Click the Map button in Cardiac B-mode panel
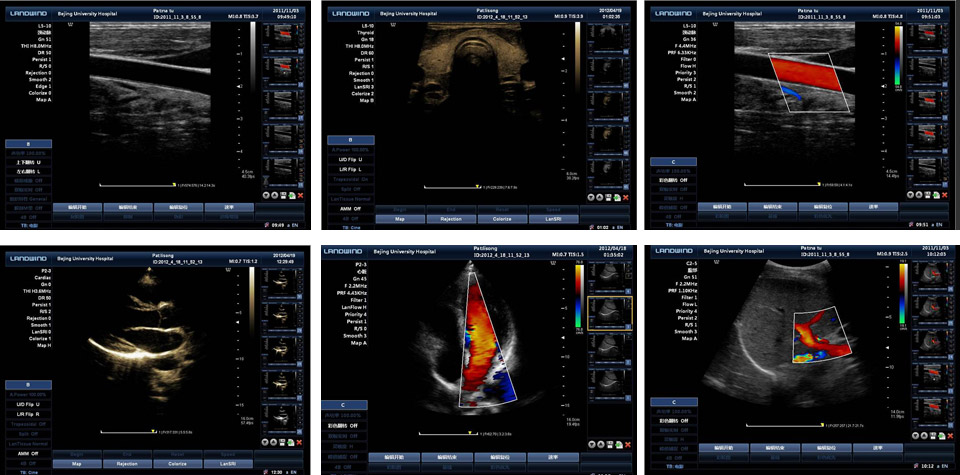The height and width of the screenshot is (475, 960). [78, 463]
